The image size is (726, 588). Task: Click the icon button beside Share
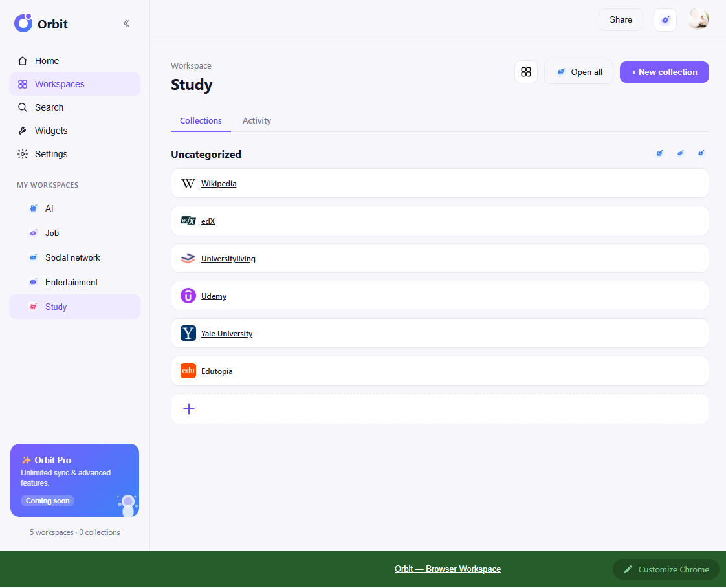pyautogui.click(x=665, y=20)
